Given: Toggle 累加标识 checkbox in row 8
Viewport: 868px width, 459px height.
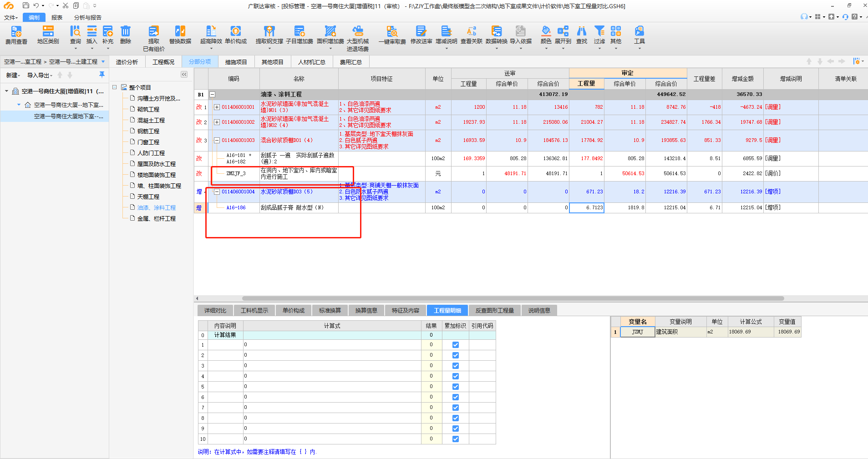Looking at the screenshot, I should click(x=456, y=418).
